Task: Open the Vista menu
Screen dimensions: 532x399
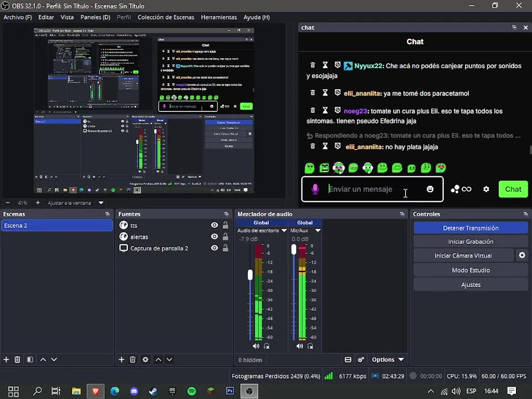Action: tap(67, 17)
